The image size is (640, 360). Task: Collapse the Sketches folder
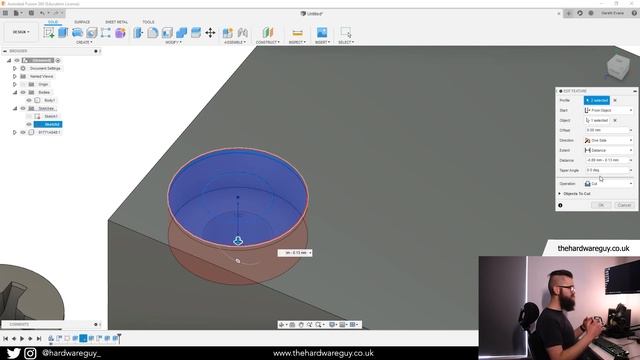[x=15, y=108]
